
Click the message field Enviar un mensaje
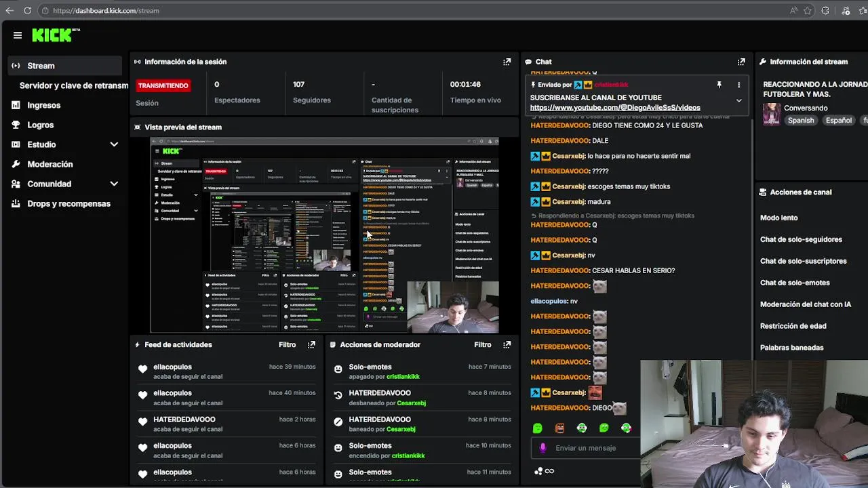tap(587, 448)
